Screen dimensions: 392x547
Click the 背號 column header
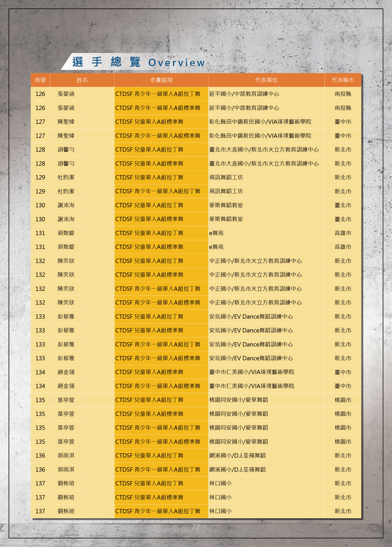coord(40,80)
